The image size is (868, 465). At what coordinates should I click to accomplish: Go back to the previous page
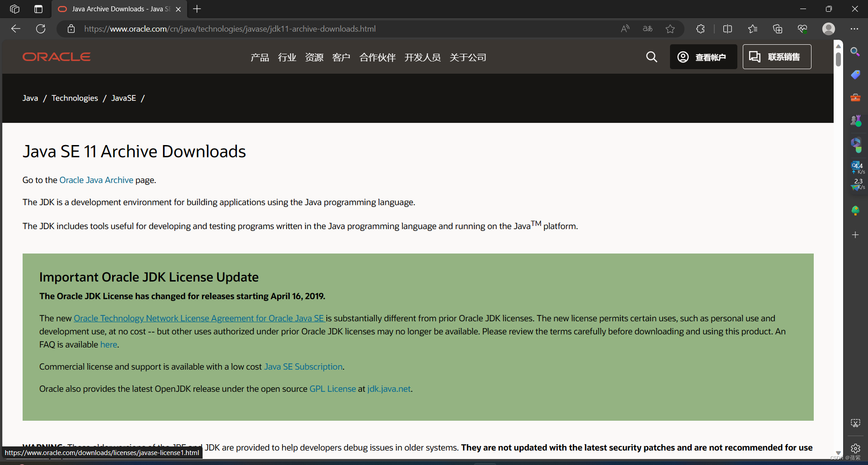(x=16, y=29)
